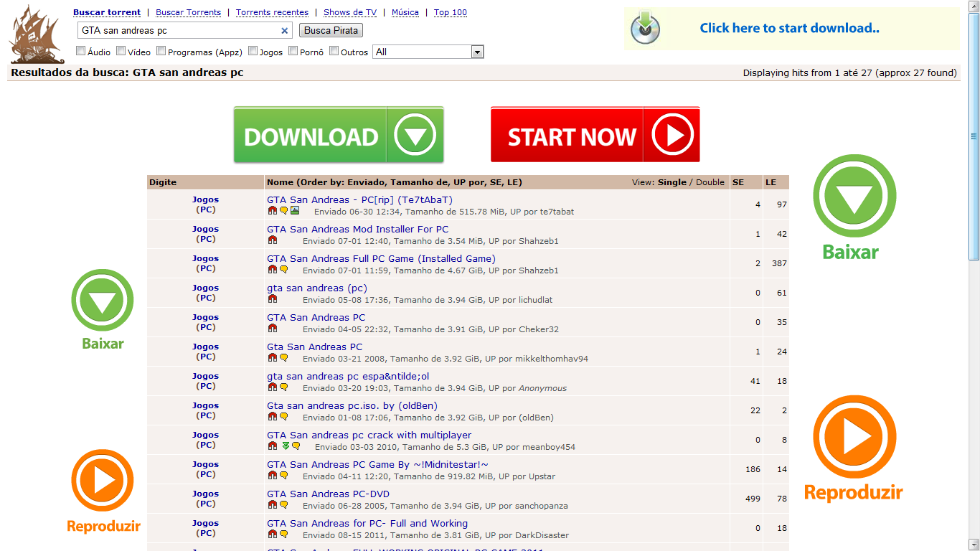The width and height of the screenshot is (980, 551).
Task: Open uploader meanboy454's profile
Action: pos(549,447)
